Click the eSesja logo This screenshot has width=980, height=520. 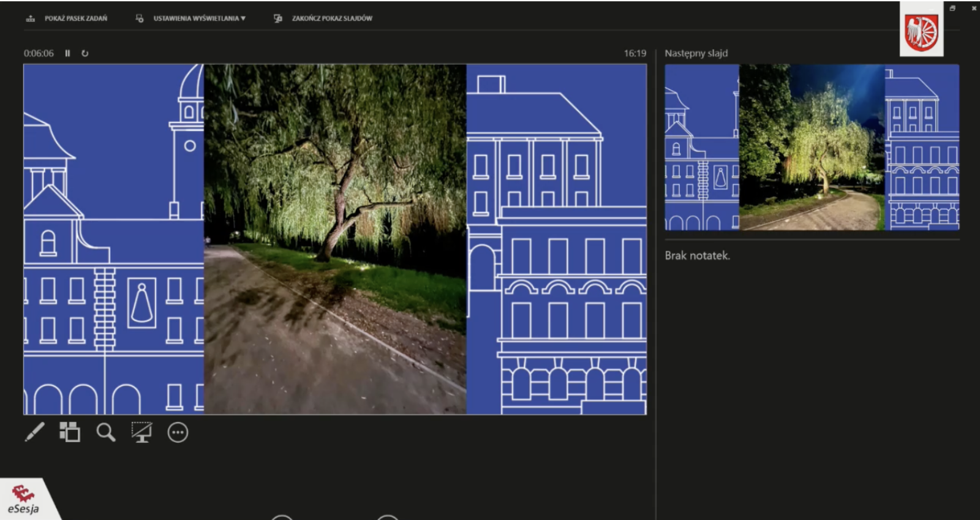24,500
